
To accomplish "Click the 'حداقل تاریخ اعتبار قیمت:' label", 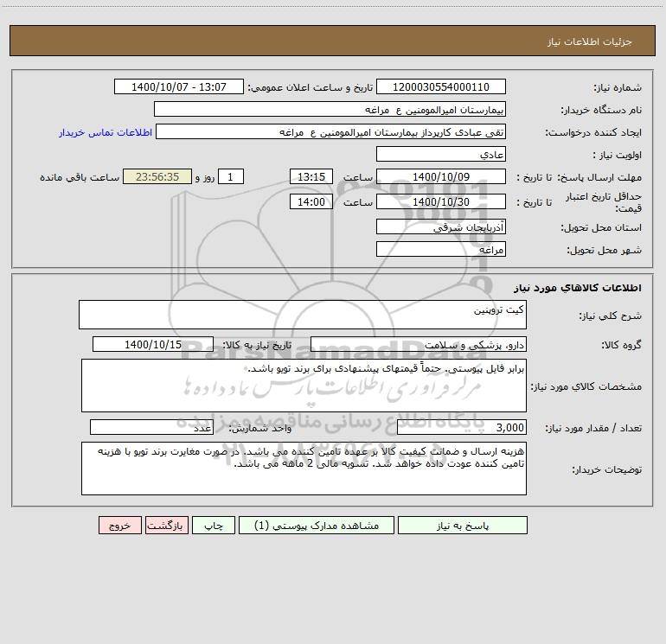I will [604, 202].
